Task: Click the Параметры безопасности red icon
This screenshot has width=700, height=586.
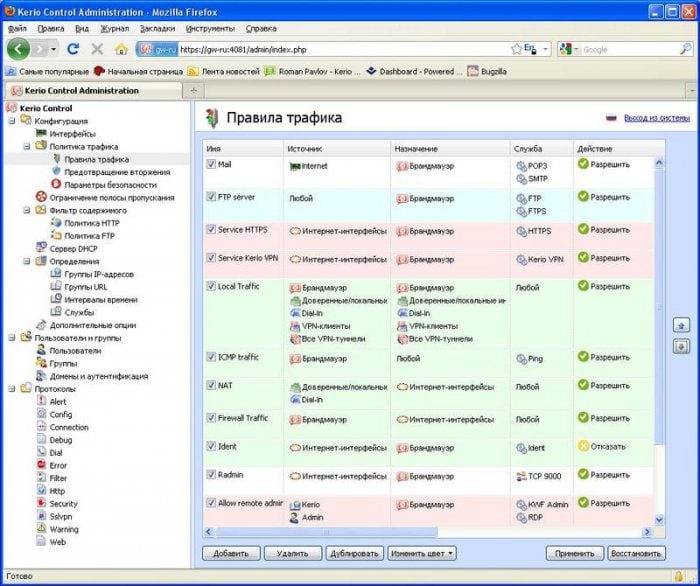Action: 56,184
